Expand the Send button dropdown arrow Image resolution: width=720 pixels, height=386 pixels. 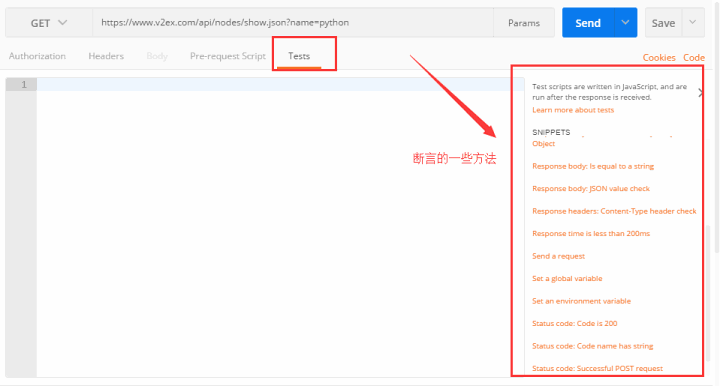pyautogui.click(x=625, y=22)
